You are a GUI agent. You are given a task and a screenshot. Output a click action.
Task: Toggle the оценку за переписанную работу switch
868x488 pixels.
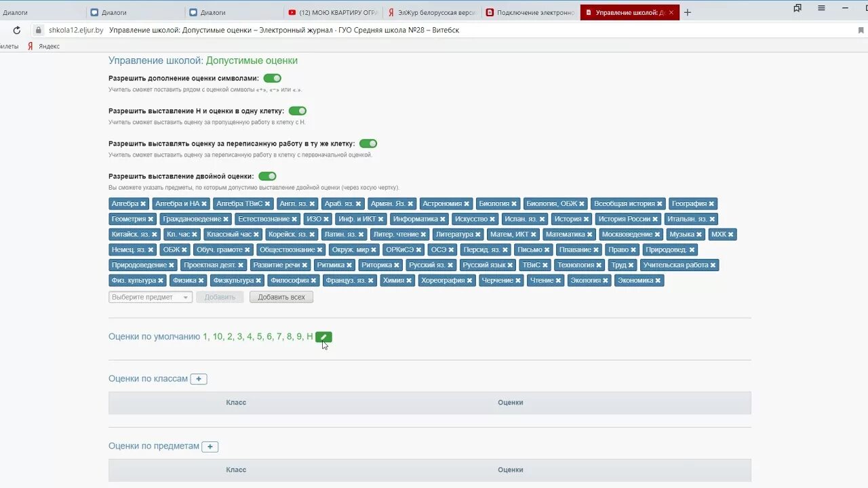point(368,144)
